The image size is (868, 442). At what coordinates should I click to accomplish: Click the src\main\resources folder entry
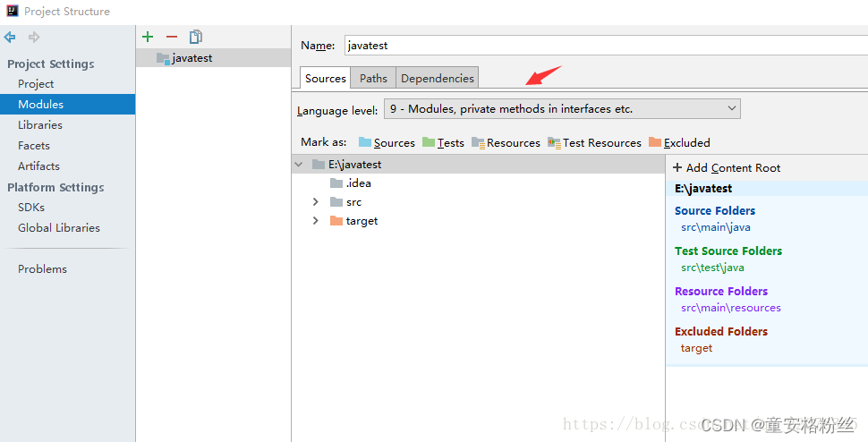731,308
